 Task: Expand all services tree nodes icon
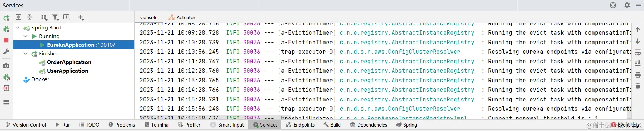19,17
